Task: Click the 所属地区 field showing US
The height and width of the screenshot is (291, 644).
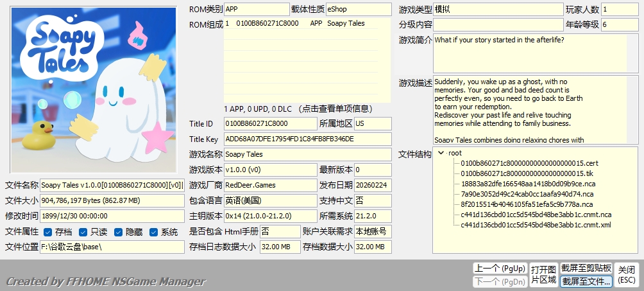Action: click(x=373, y=123)
